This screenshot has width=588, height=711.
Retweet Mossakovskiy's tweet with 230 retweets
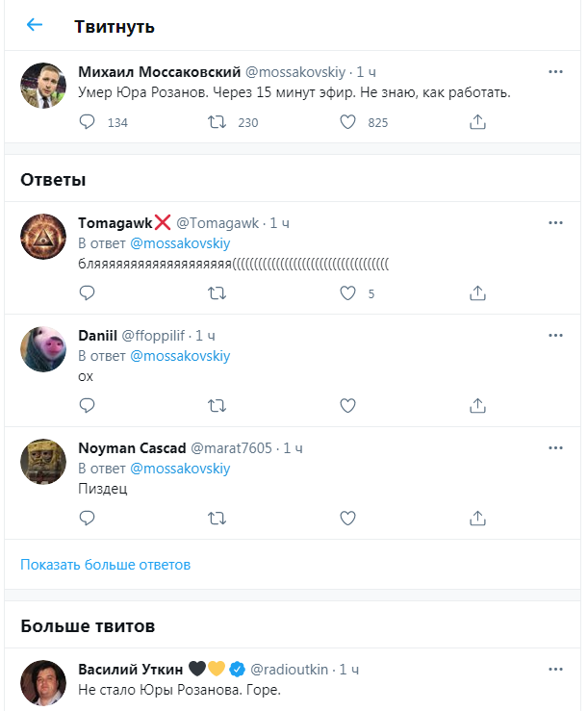(x=218, y=122)
